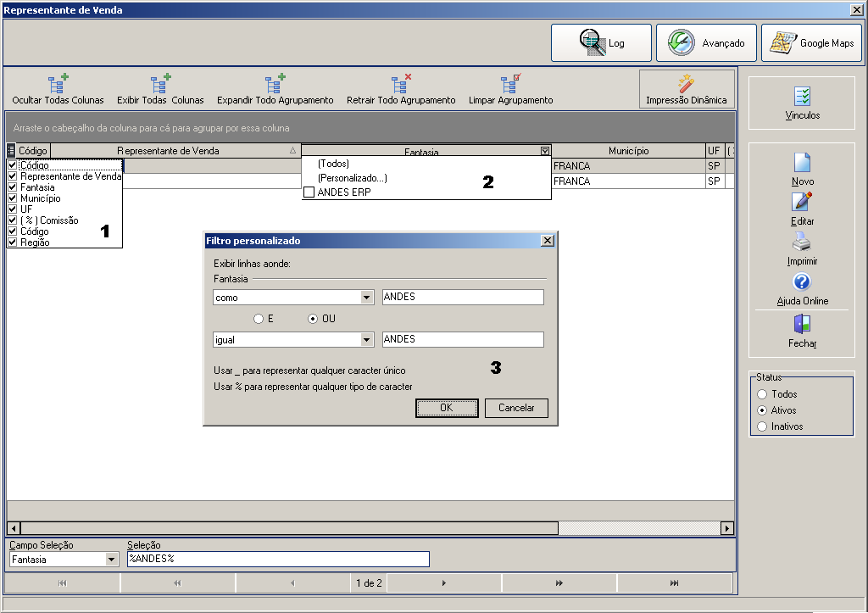Confirm custom filter with OK
The image size is (868, 613).
pos(447,408)
